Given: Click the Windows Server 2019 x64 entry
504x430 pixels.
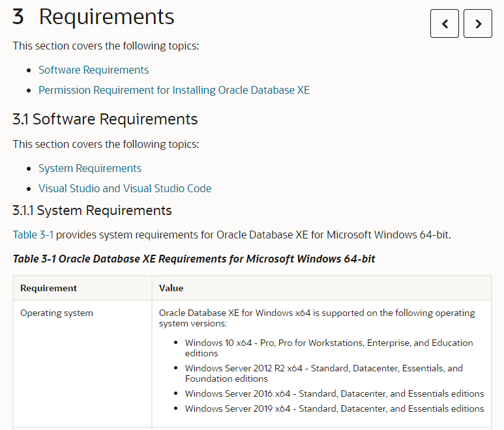Looking at the screenshot, I should point(334,408).
